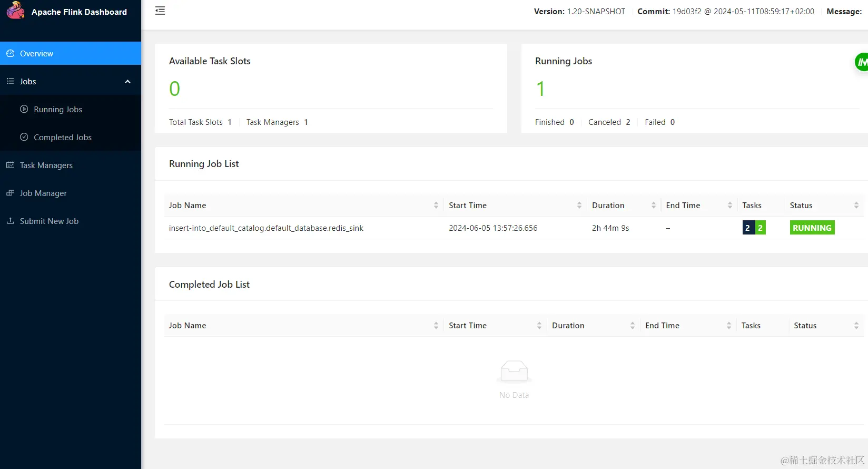Sort running jobs by Start Time
Image resolution: width=868 pixels, height=469 pixels.
[x=579, y=206]
